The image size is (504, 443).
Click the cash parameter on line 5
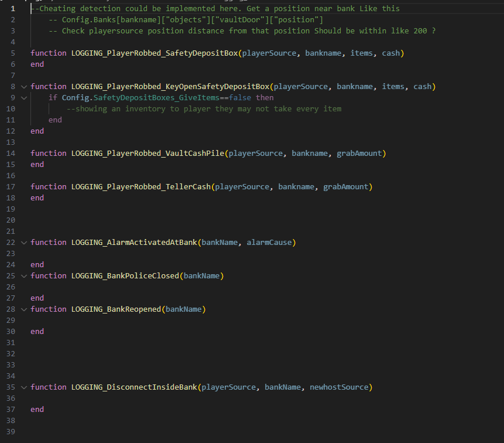pos(390,53)
